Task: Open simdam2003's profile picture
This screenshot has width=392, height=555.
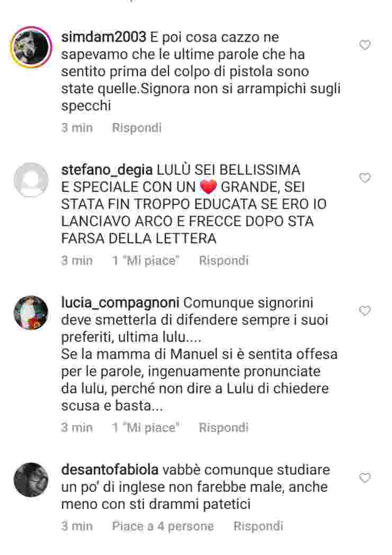Action: (x=31, y=47)
